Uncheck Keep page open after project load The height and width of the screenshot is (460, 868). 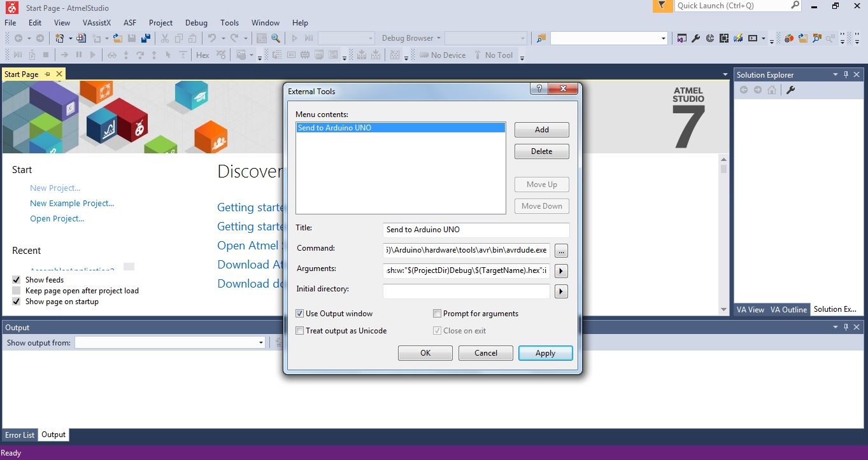tap(16, 290)
